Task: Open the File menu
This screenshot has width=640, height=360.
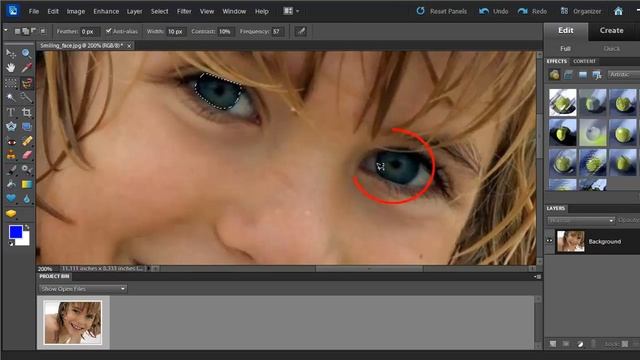Action: (34, 11)
